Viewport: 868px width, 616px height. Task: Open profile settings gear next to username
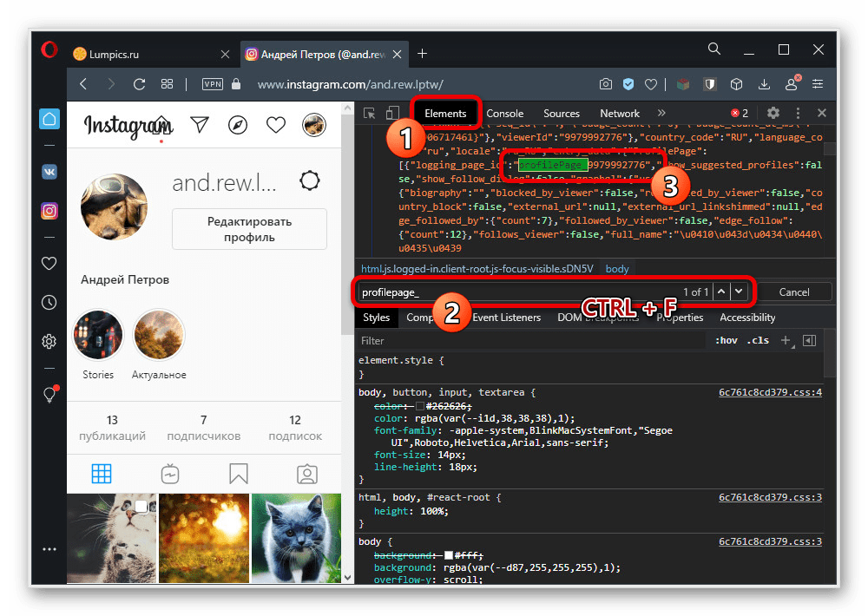click(309, 180)
